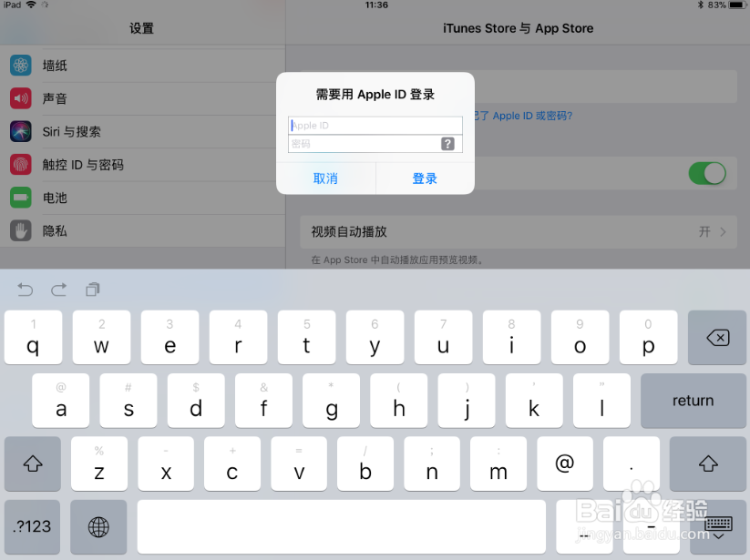Screen dimensions: 750x560
Task: Tap the z key
Action: coord(99,463)
